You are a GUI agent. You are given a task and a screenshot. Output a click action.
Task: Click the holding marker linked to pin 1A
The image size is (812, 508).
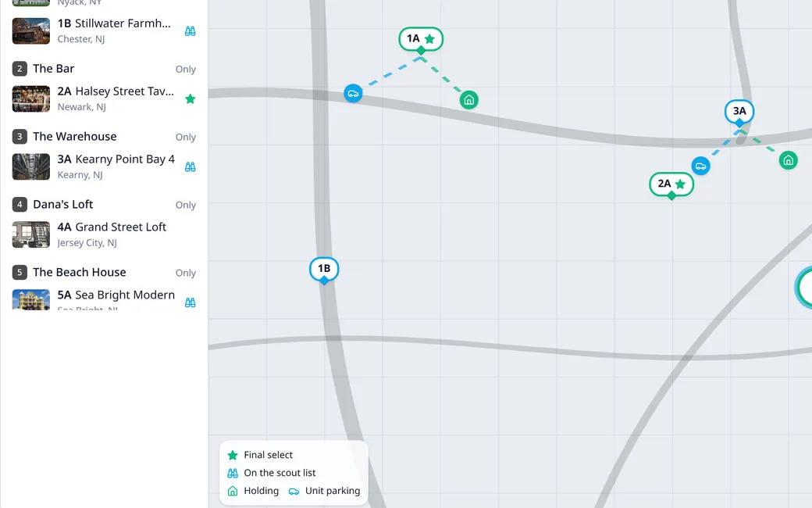469,99
